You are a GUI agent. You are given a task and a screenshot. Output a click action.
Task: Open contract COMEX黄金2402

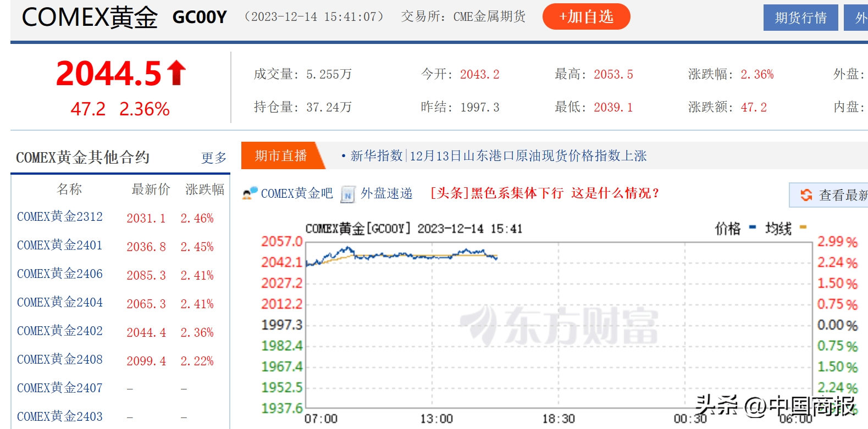click(60, 331)
